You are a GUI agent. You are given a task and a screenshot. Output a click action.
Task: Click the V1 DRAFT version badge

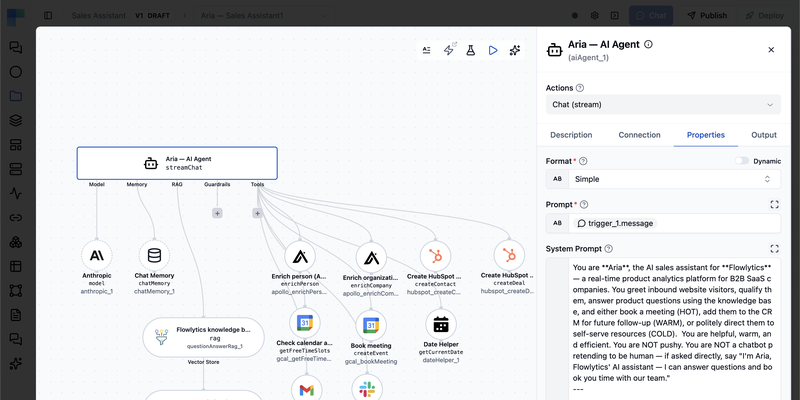[x=153, y=16]
